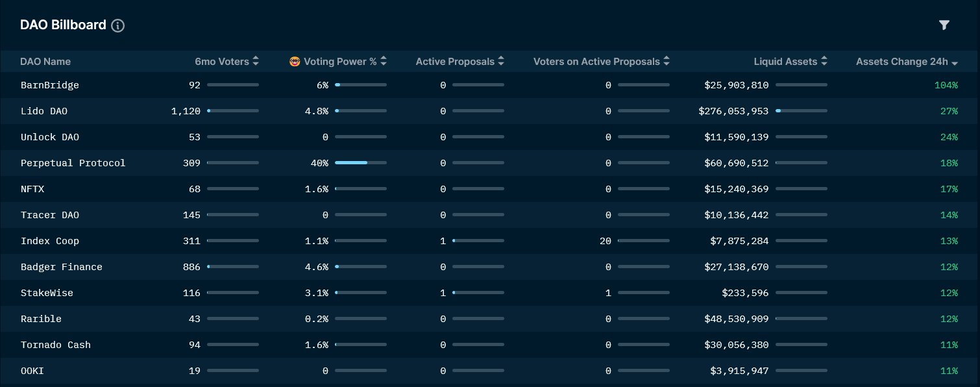Sort by Liquid Assets column arrows

(x=824, y=62)
